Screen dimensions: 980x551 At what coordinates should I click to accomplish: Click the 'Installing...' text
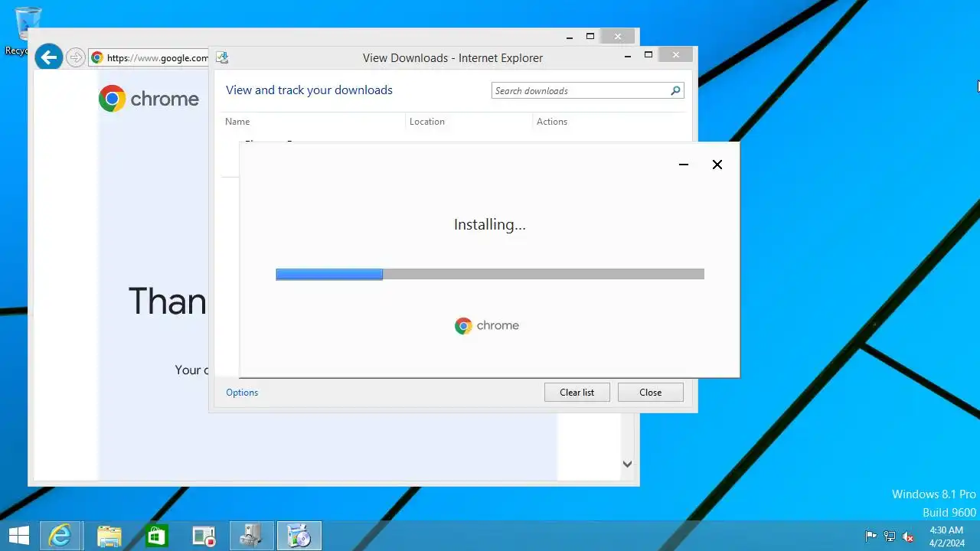[490, 224]
